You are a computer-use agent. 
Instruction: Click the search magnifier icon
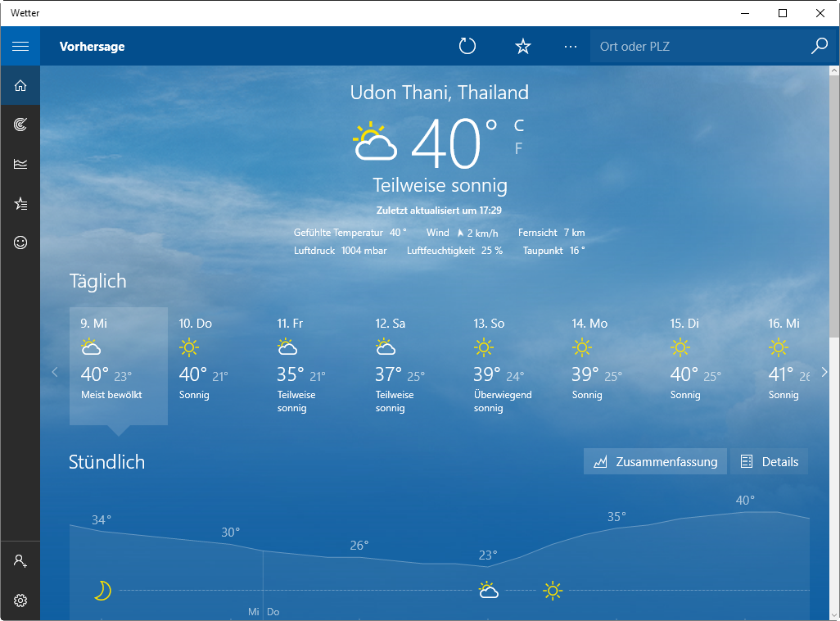(819, 46)
